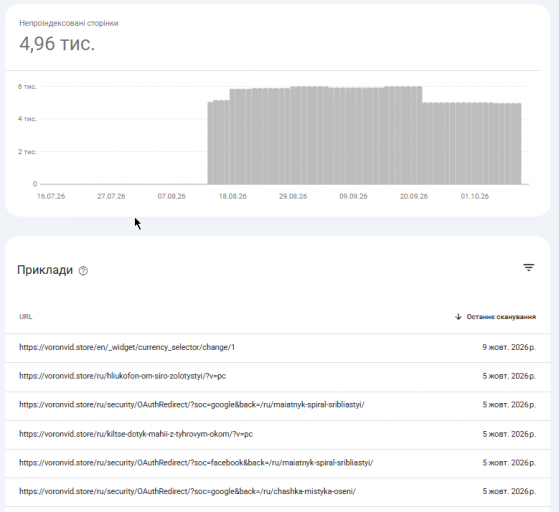Image resolution: width=559 pixels, height=512 pixels.
Task: Open google OAuthRedirect maiatnyk-spiral-sribliastyi URL
Action: 192,405
